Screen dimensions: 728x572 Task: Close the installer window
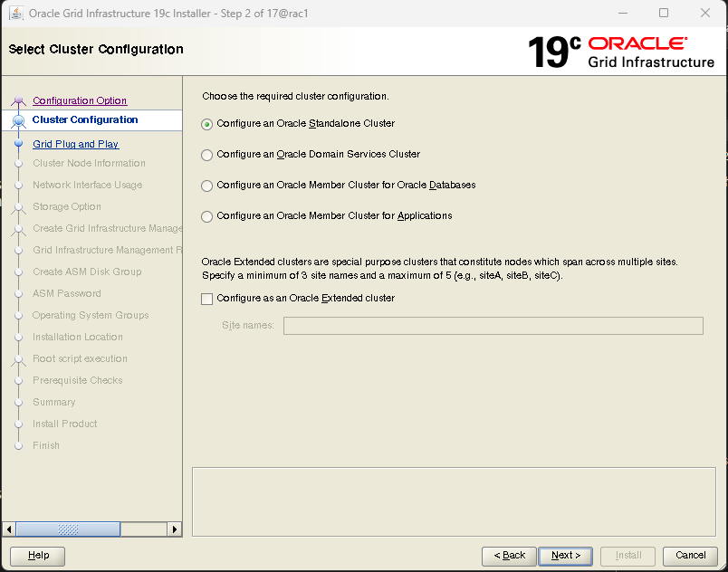[705, 13]
